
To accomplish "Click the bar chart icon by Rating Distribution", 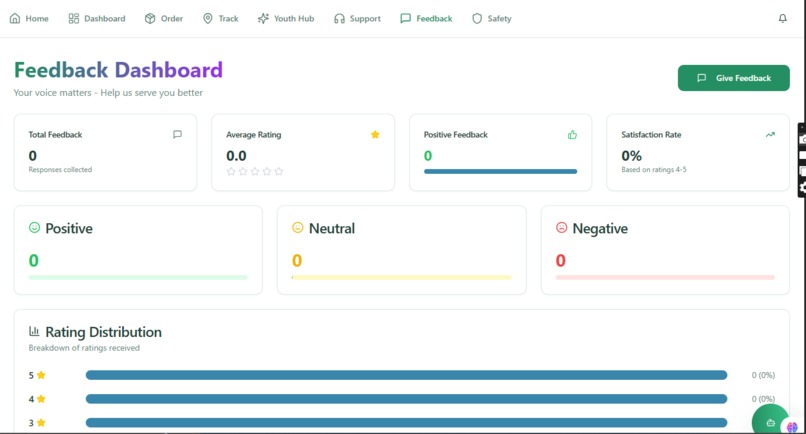I will pos(34,331).
